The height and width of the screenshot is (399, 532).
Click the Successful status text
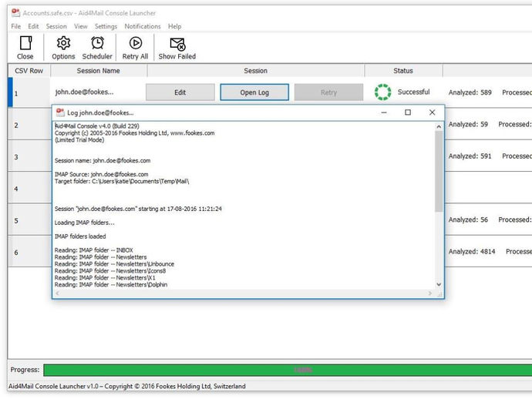click(413, 92)
